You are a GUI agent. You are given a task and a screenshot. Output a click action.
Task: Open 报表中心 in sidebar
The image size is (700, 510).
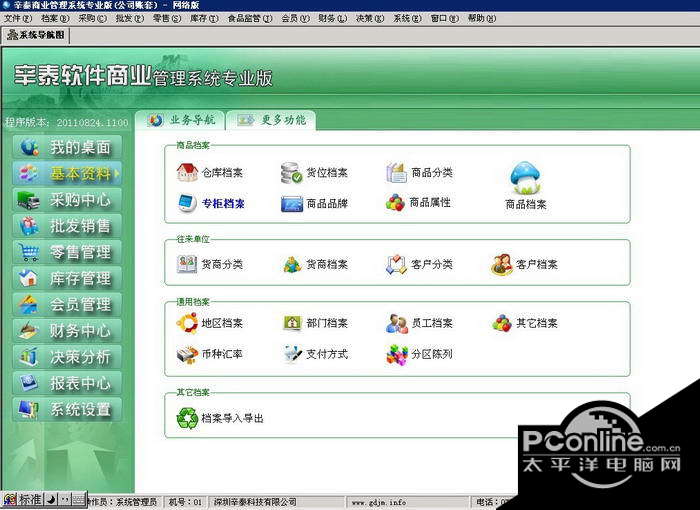pos(67,384)
